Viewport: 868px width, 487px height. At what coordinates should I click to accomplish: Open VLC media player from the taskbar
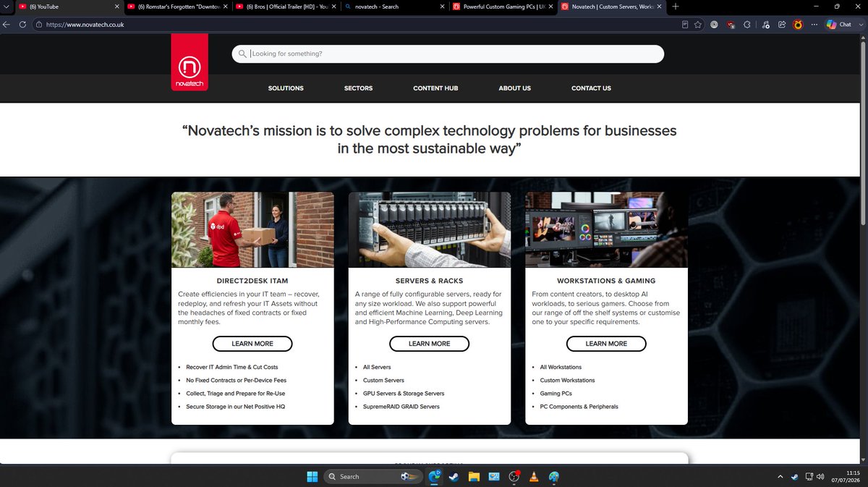(535, 476)
